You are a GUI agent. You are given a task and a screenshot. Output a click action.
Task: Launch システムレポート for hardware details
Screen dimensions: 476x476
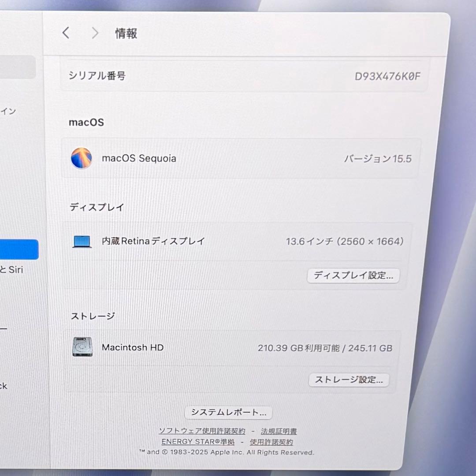pos(228,412)
